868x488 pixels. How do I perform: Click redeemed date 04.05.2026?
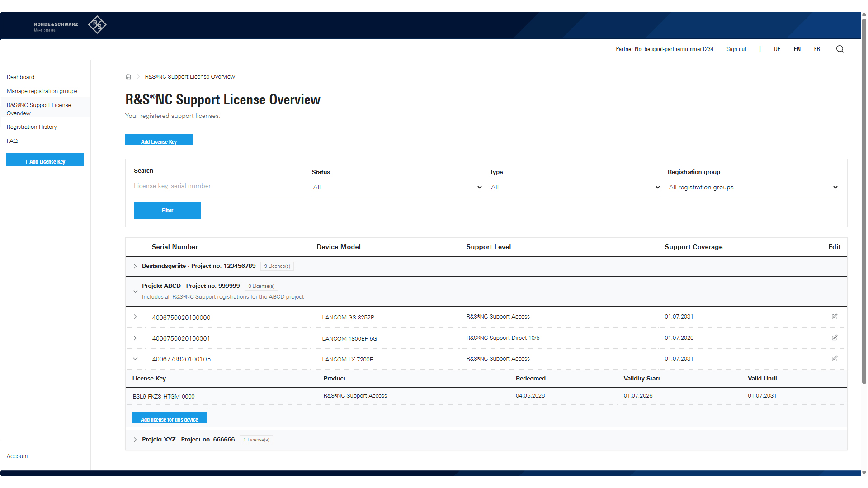coord(530,396)
